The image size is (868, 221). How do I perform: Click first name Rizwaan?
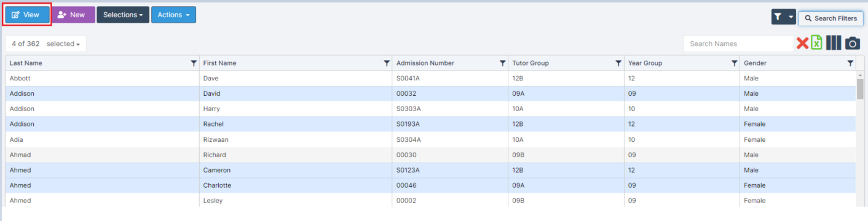tap(216, 139)
